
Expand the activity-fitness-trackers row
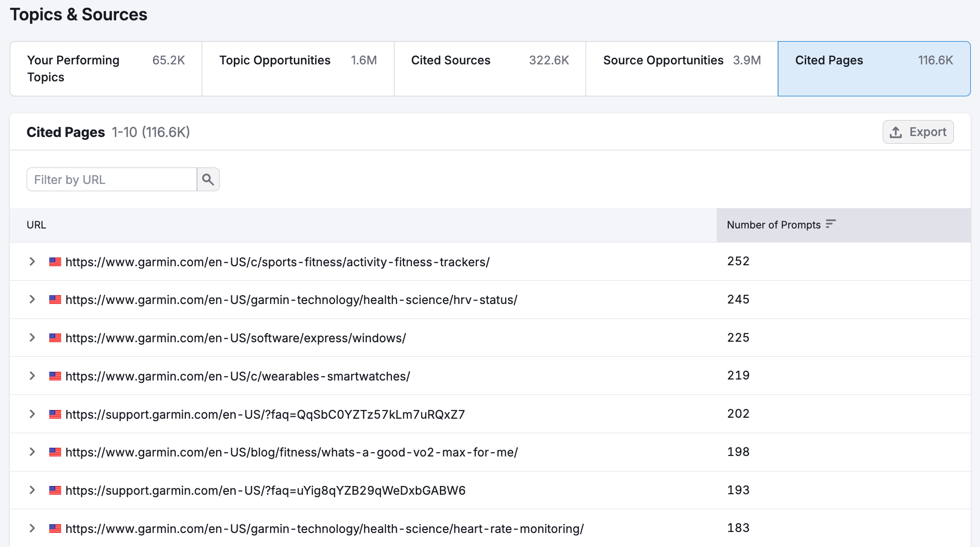coord(32,261)
